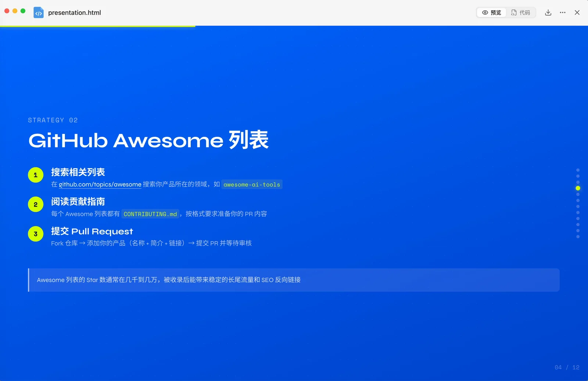Viewport: 588px width, 381px height.
Task: Go to last slide via bottom navigation dot
Action: pos(578,237)
